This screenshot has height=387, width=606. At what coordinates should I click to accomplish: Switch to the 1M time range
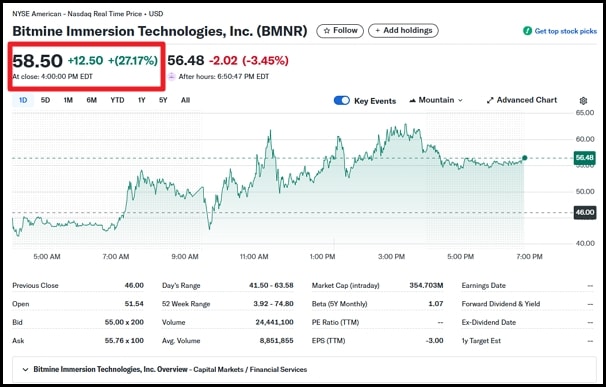click(x=68, y=100)
